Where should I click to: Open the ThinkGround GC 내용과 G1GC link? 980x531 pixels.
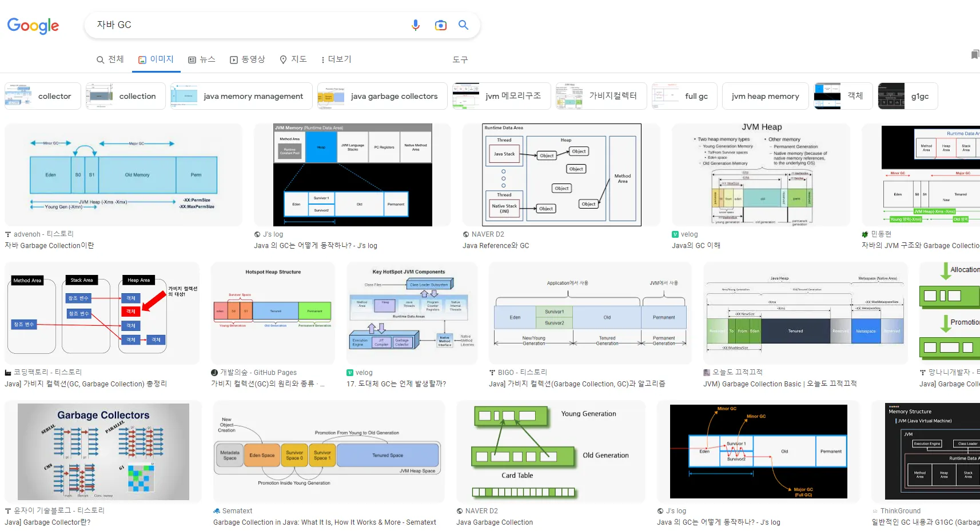point(926,522)
